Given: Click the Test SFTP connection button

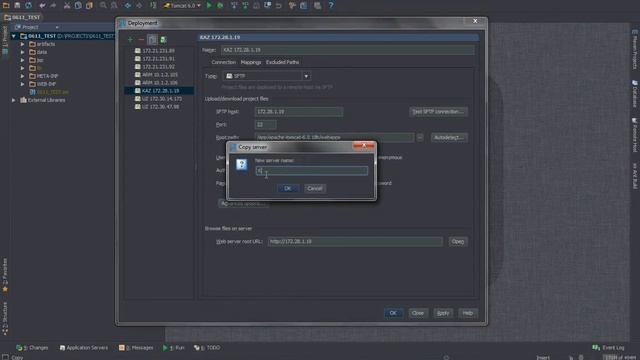Looking at the screenshot, I should click(438, 111).
